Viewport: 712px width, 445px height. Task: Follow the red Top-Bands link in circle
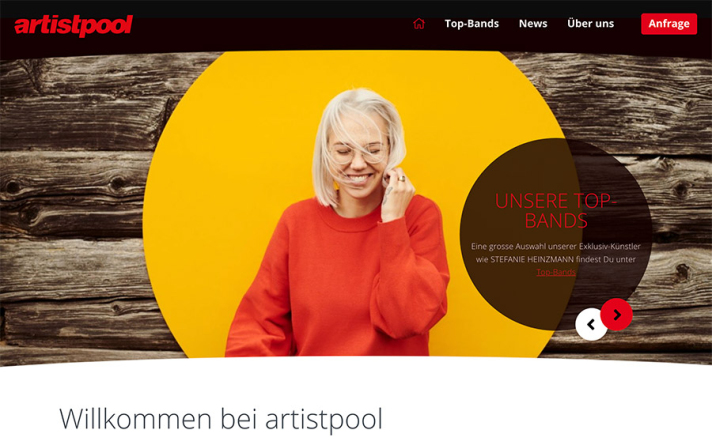coord(556,272)
